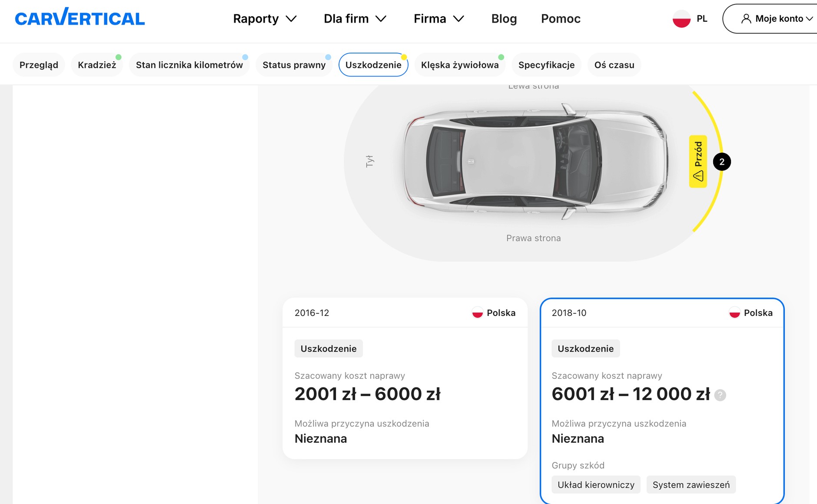Click the yellow Przód warning label
This screenshot has width=817, height=504.
[x=698, y=162]
